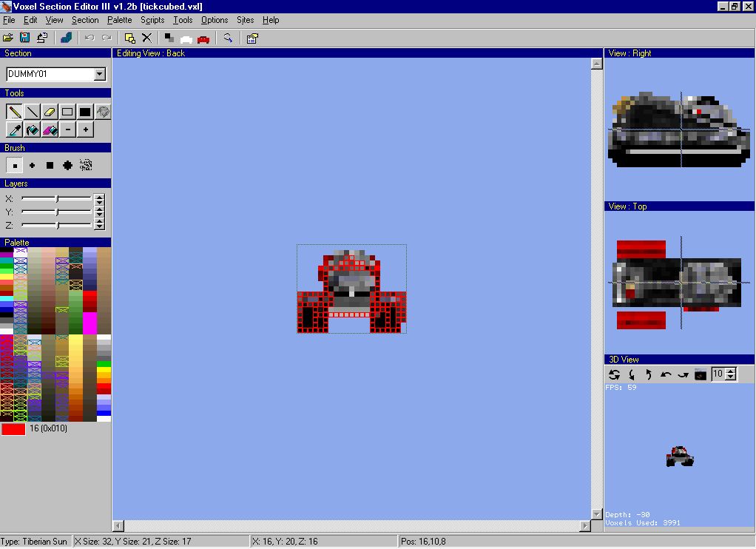Click the minus brush size button
This screenshot has height=549, width=756.
click(x=66, y=129)
